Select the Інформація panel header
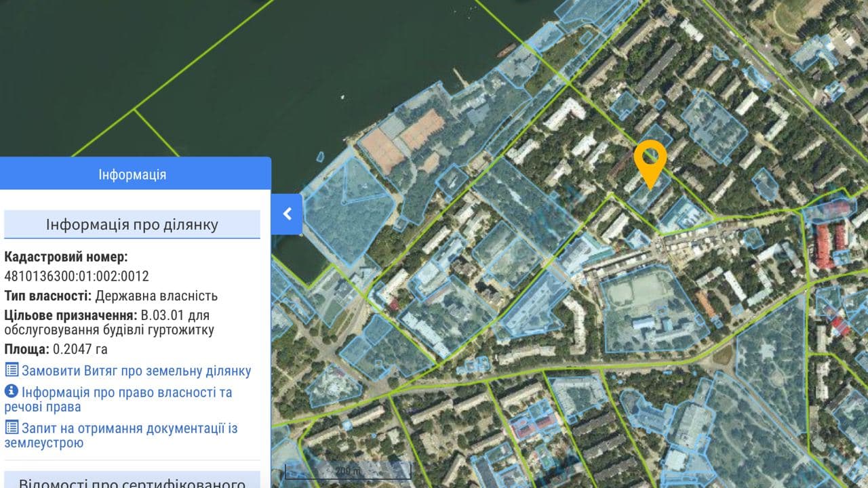The height and width of the screenshot is (488, 868). [133, 174]
